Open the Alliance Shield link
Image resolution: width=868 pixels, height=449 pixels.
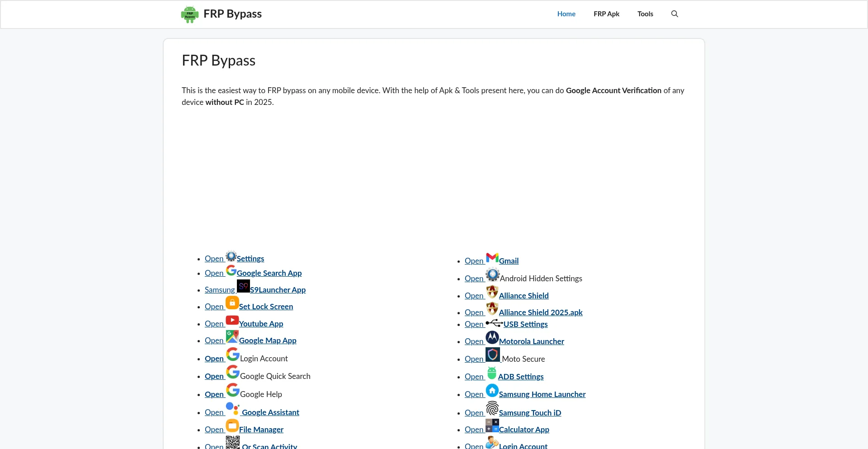click(x=524, y=296)
